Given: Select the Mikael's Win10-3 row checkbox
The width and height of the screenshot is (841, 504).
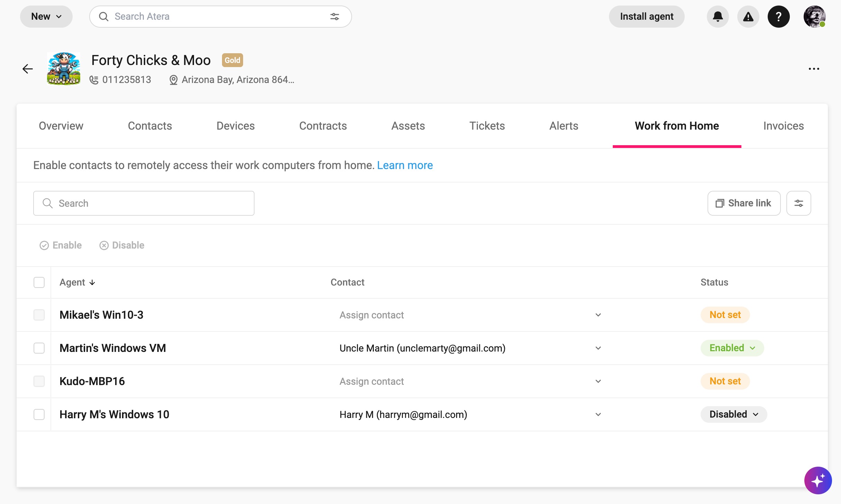Looking at the screenshot, I should click(x=39, y=315).
